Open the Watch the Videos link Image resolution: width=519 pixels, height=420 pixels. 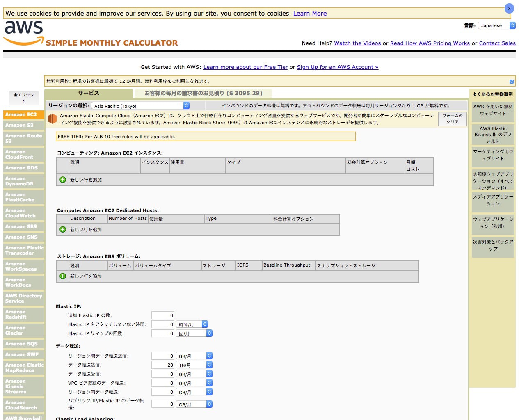click(357, 43)
